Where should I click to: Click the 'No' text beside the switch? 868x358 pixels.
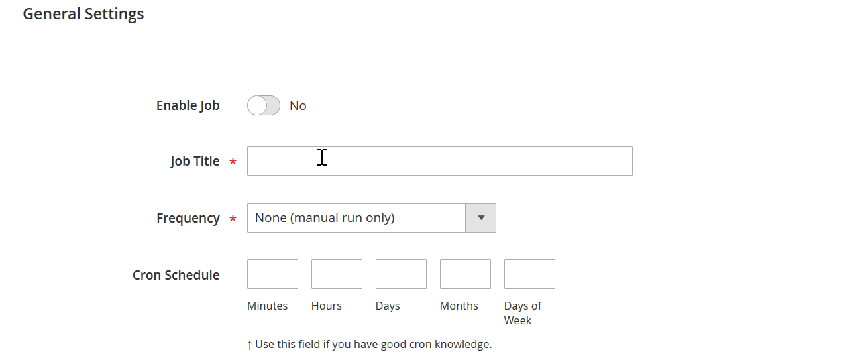click(x=298, y=106)
